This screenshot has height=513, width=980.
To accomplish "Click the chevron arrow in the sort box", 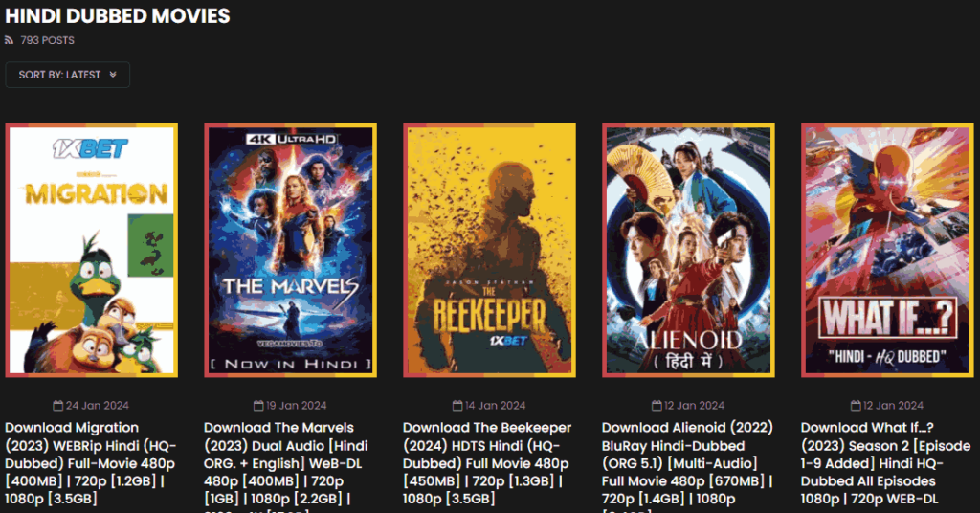I will click(113, 75).
